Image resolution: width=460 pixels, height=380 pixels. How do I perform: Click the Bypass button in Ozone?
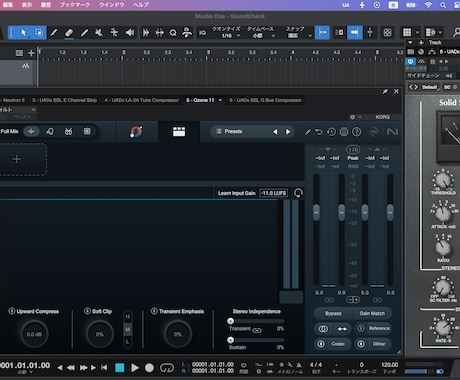point(333,313)
